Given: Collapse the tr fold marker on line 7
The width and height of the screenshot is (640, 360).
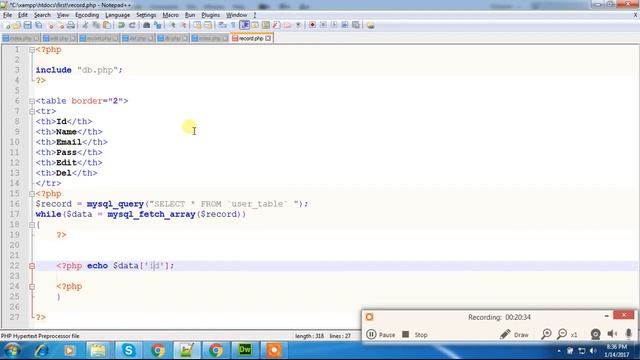Looking at the screenshot, I should pos(32,111).
